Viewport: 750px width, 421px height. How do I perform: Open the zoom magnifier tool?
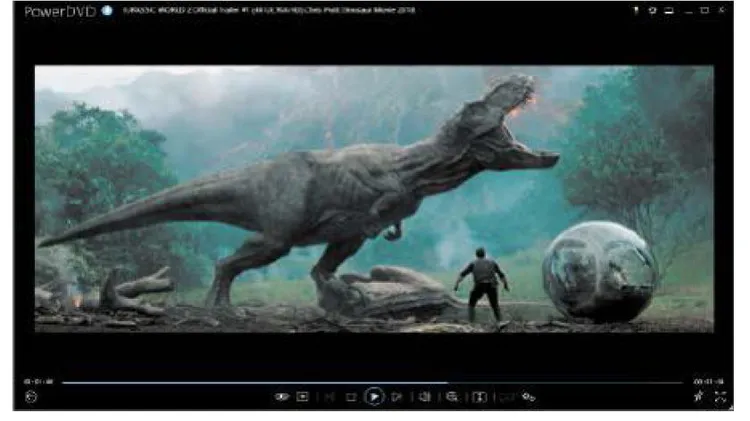coord(452,397)
